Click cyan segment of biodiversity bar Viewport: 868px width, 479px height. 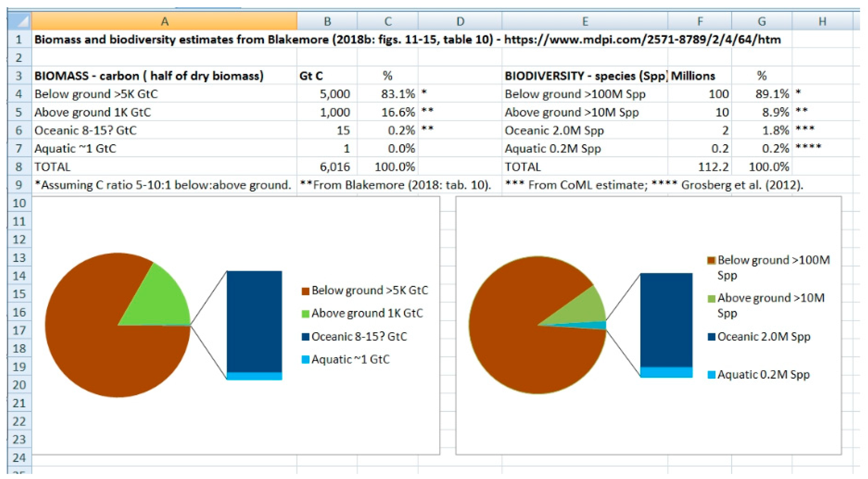(x=666, y=372)
